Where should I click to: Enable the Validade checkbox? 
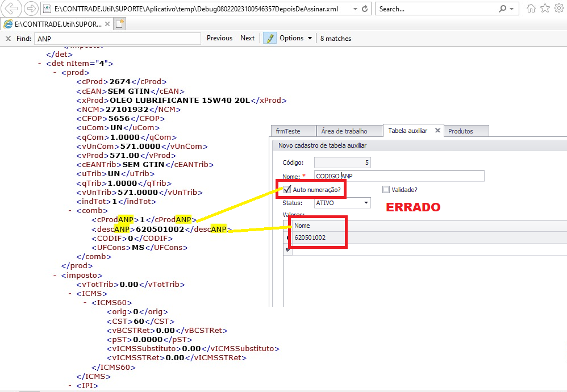[x=386, y=189]
